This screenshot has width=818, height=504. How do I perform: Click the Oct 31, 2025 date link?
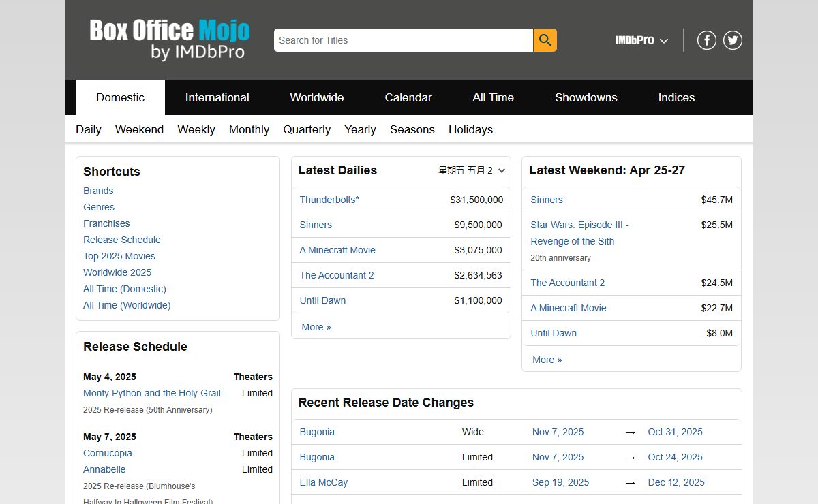[676, 432]
